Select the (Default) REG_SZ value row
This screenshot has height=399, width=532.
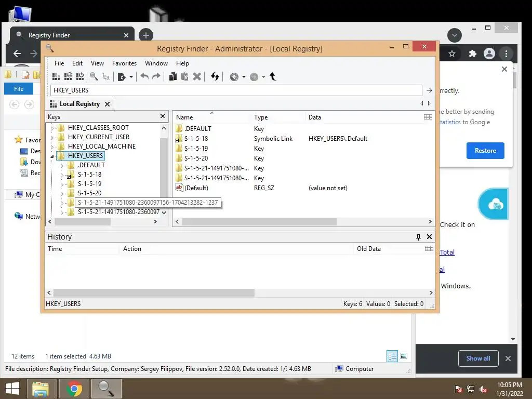[x=303, y=188]
